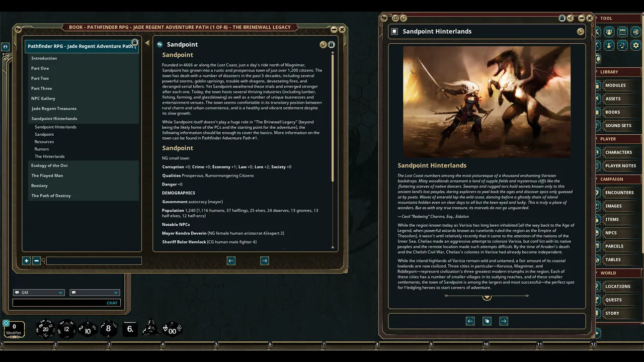The image size is (644, 362).
Task: Open the gear options tool icon
Action: click(636, 45)
